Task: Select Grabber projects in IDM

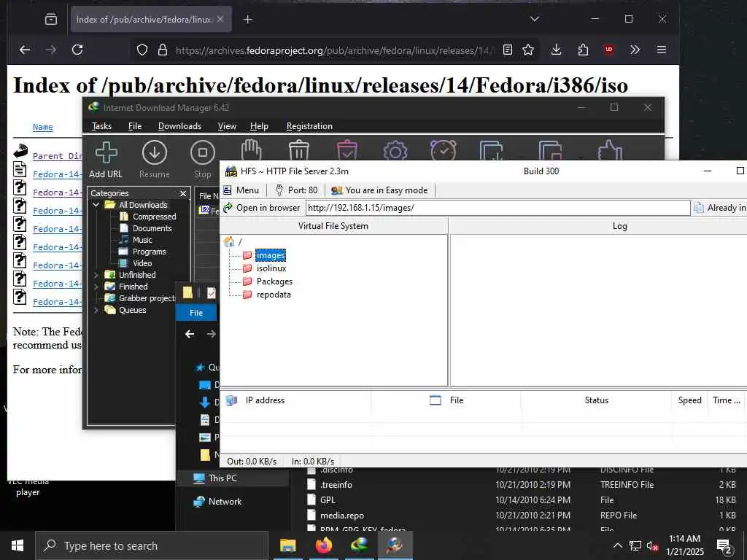Action: [147, 298]
